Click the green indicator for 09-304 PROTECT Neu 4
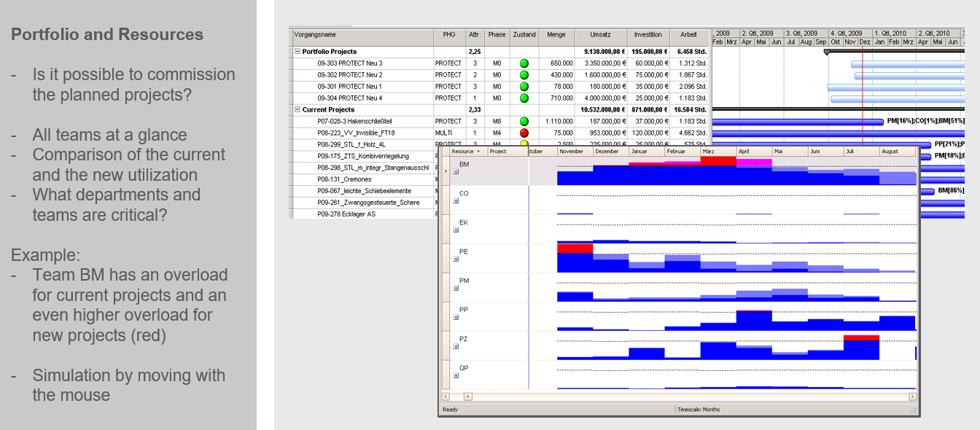Image resolution: width=980 pixels, height=430 pixels. pyautogui.click(x=523, y=98)
